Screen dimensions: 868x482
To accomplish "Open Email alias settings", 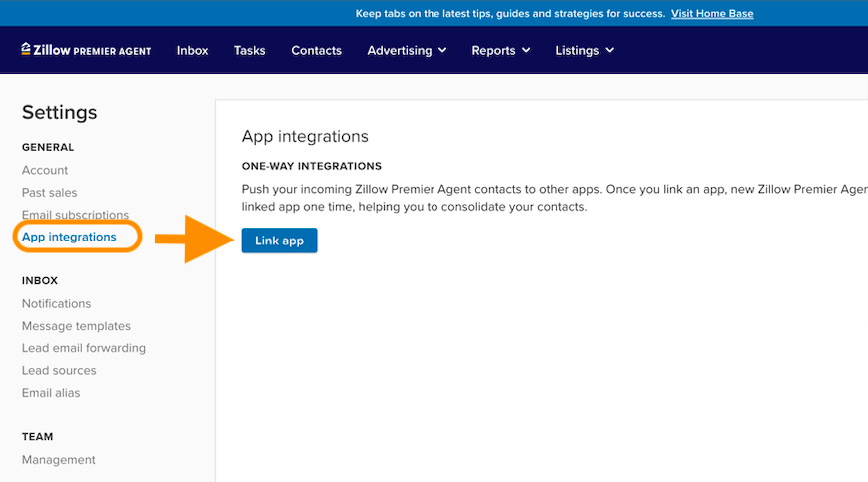I will click(51, 393).
